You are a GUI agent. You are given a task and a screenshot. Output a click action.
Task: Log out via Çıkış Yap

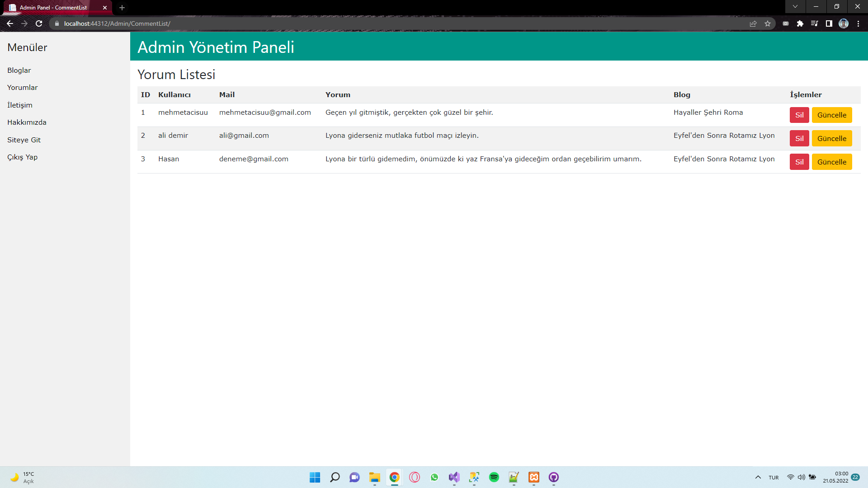(x=22, y=157)
